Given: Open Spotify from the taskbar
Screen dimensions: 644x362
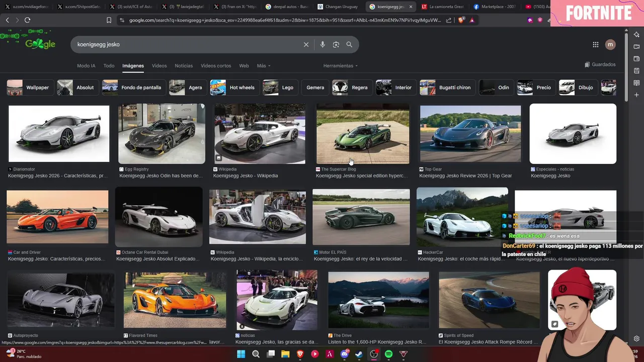Looking at the screenshot, I should (x=388, y=354).
